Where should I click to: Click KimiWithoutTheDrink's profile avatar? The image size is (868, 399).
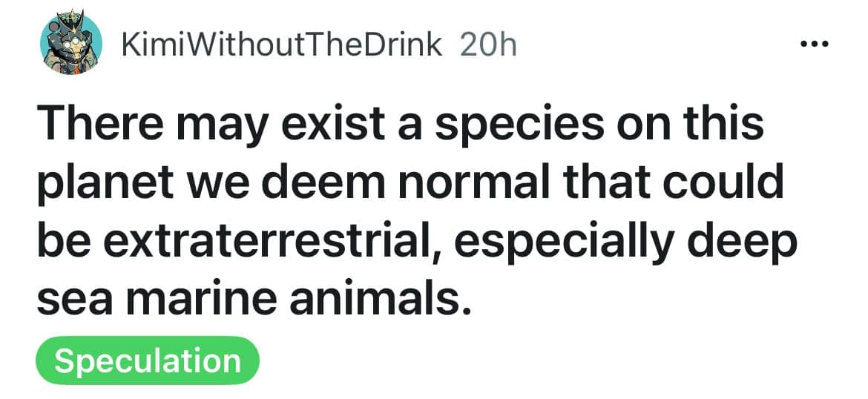pyautogui.click(x=70, y=44)
